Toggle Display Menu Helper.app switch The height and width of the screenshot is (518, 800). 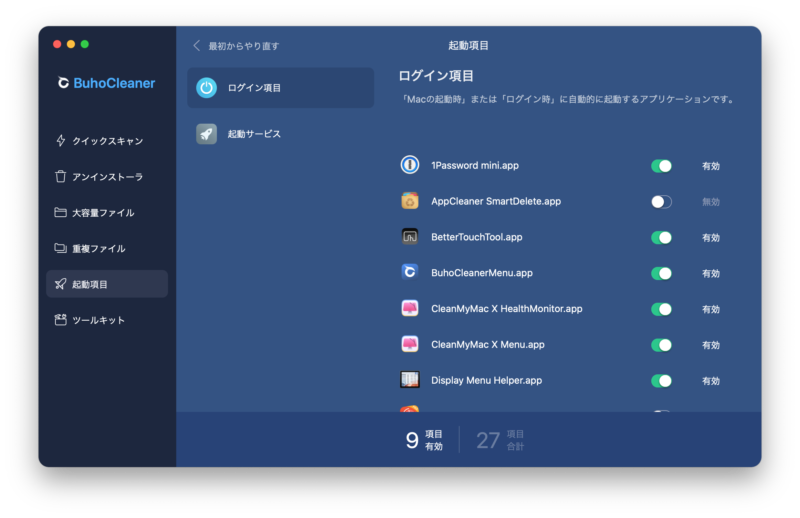pos(661,381)
